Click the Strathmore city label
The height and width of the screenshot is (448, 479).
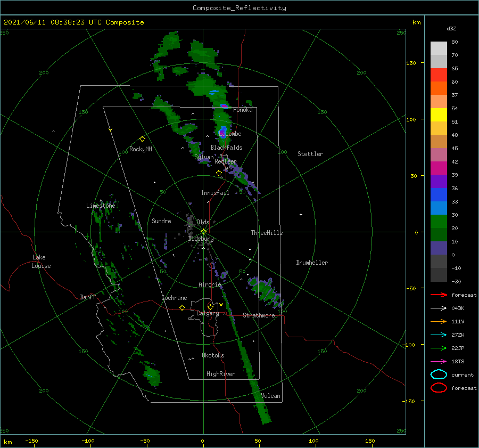click(259, 315)
